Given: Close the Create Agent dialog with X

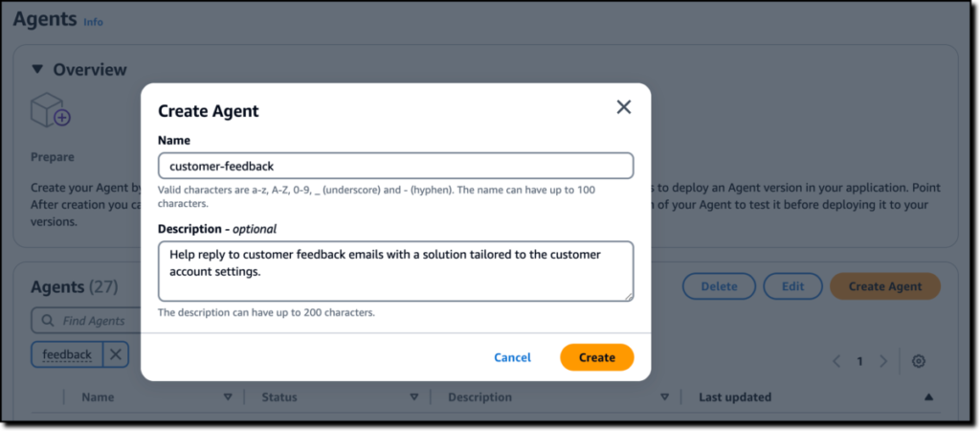Looking at the screenshot, I should [x=624, y=107].
